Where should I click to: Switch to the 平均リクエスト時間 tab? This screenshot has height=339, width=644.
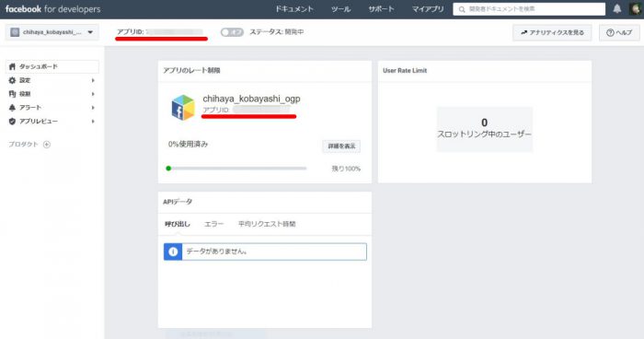267,224
